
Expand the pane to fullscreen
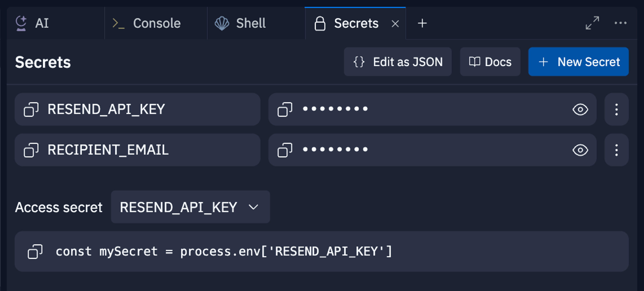[x=592, y=23]
